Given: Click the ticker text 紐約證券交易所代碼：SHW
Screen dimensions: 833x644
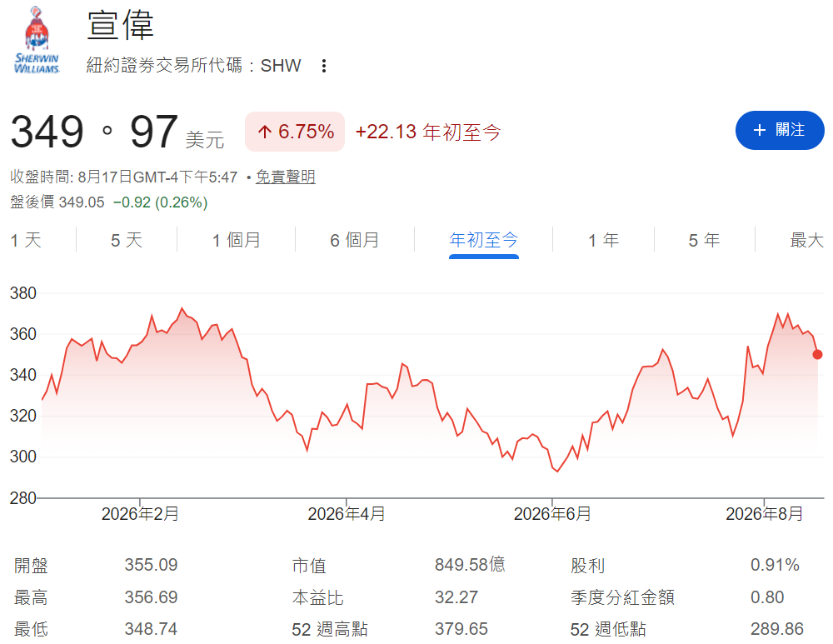Looking at the screenshot, I should 193,65.
